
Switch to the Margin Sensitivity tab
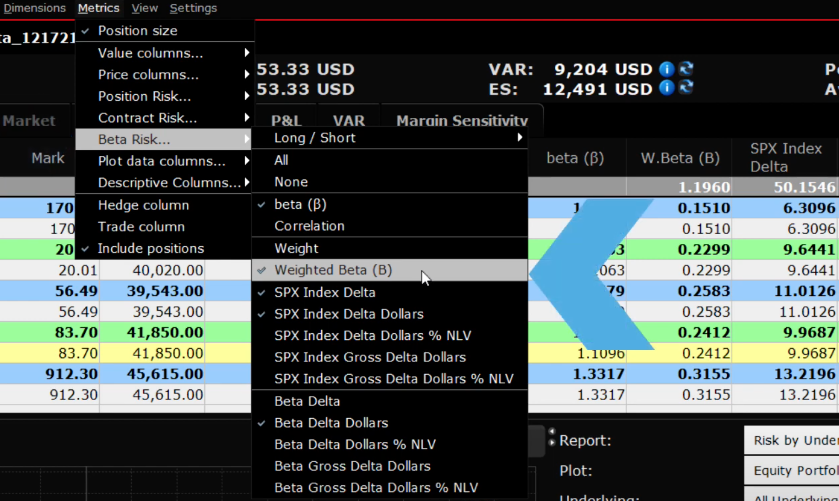click(x=461, y=121)
